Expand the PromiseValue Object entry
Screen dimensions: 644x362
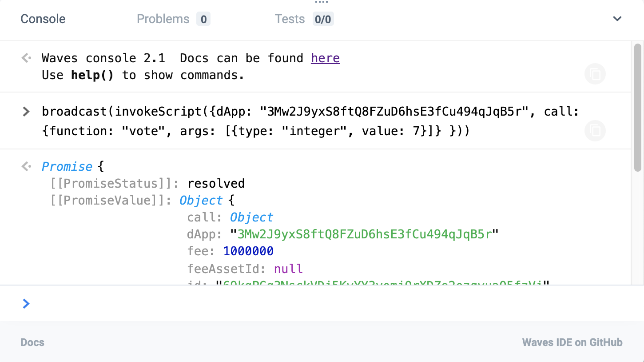201,201
